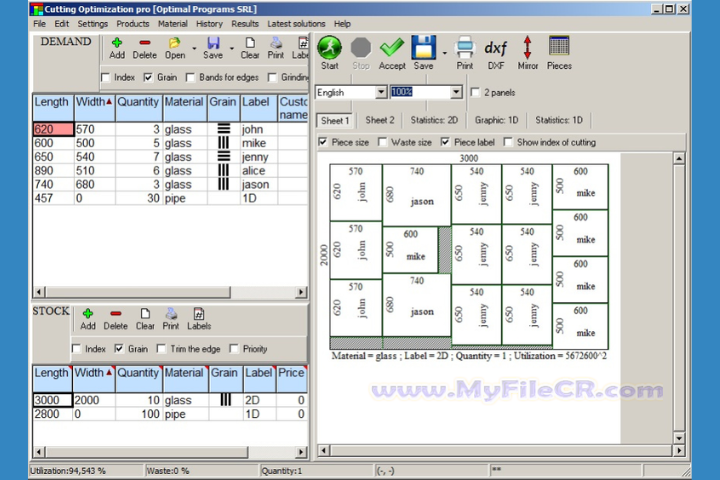Enable the Waste size checkbox
The width and height of the screenshot is (720, 480).
[382, 142]
